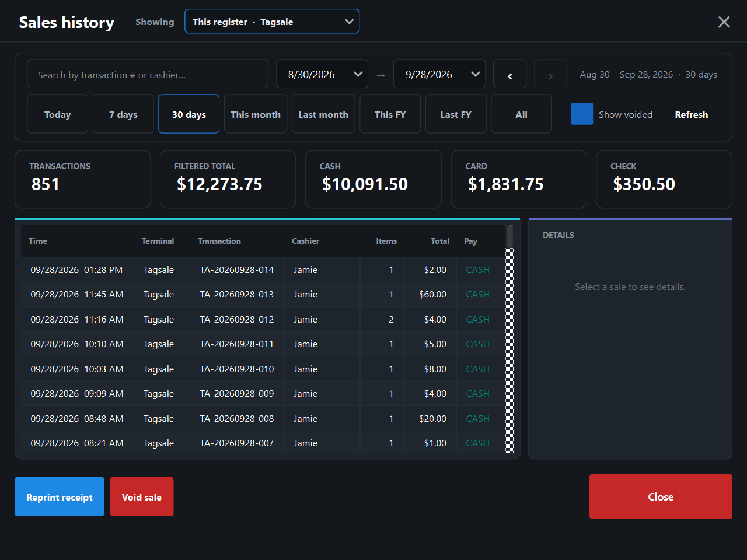Click the red Close button
This screenshot has height=560, width=747.
pyautogui.click(x=661, y=496)
